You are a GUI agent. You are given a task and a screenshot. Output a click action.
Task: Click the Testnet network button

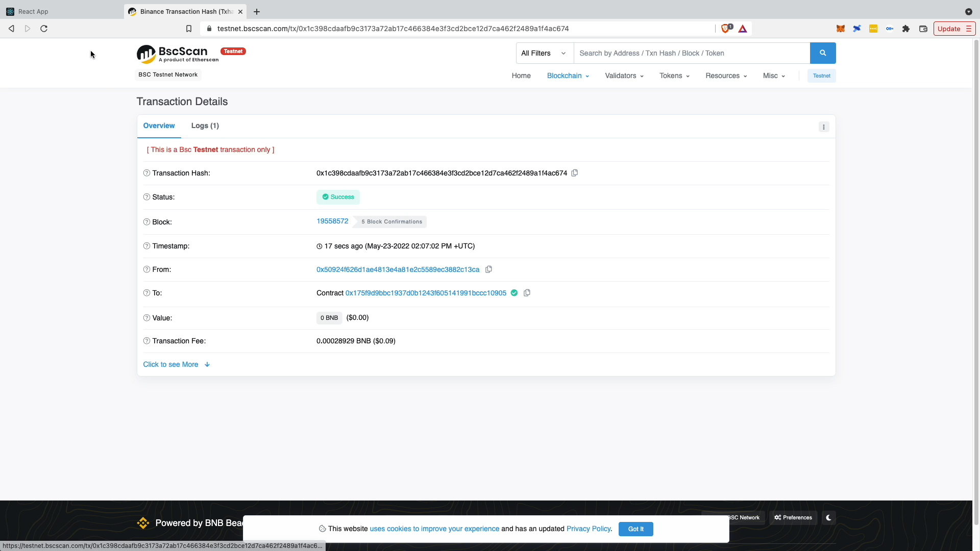coord(821,76)
